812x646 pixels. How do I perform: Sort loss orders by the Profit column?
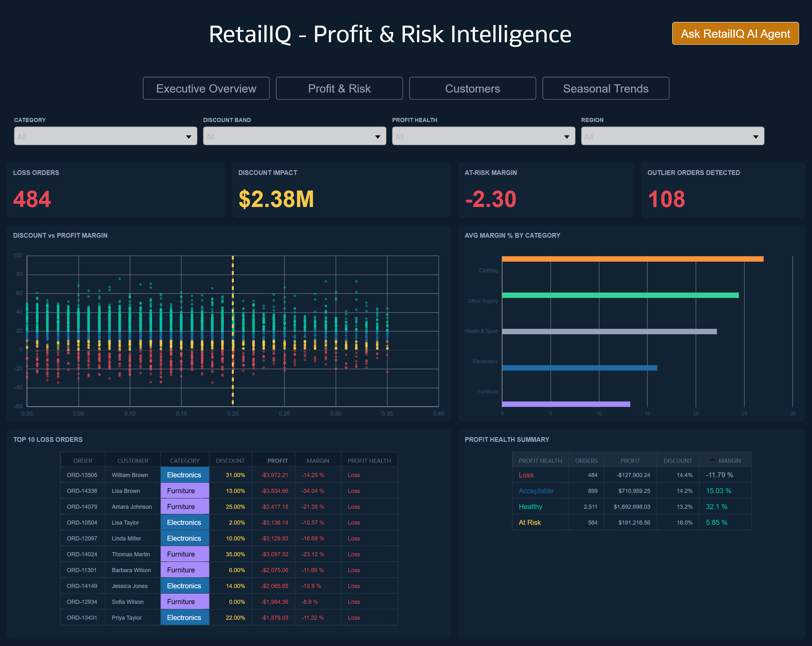pyautogui.click(x=278, y=460)
